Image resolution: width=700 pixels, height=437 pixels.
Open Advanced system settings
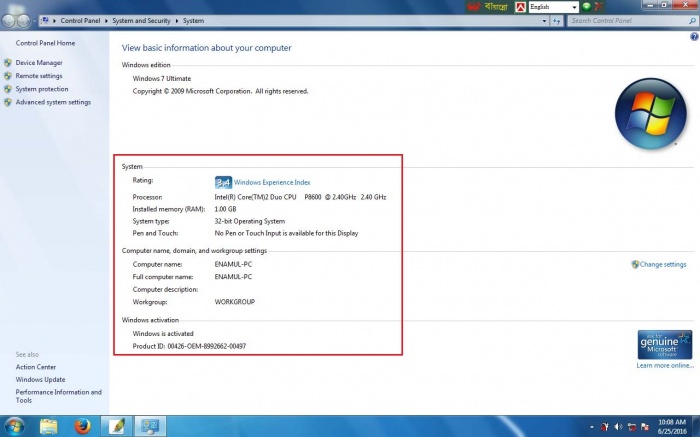53,102
